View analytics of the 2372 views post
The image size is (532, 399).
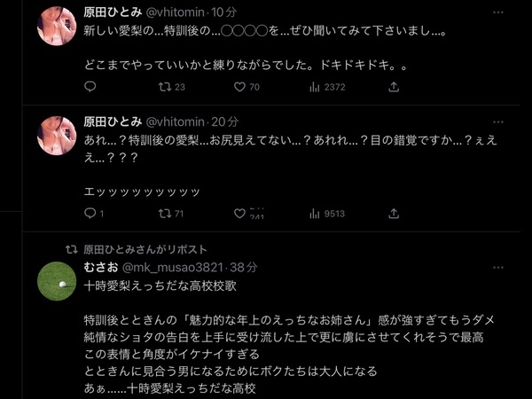(x=327, y=87)
